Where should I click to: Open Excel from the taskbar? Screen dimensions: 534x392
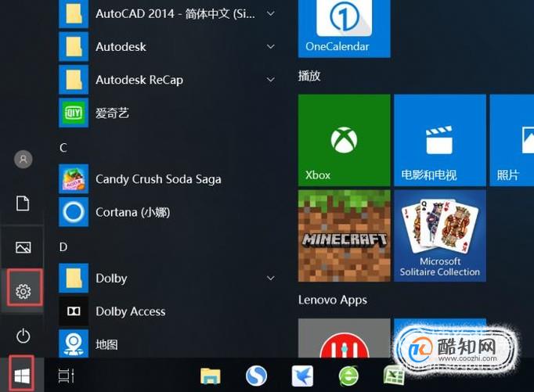(x=394, y=376)
